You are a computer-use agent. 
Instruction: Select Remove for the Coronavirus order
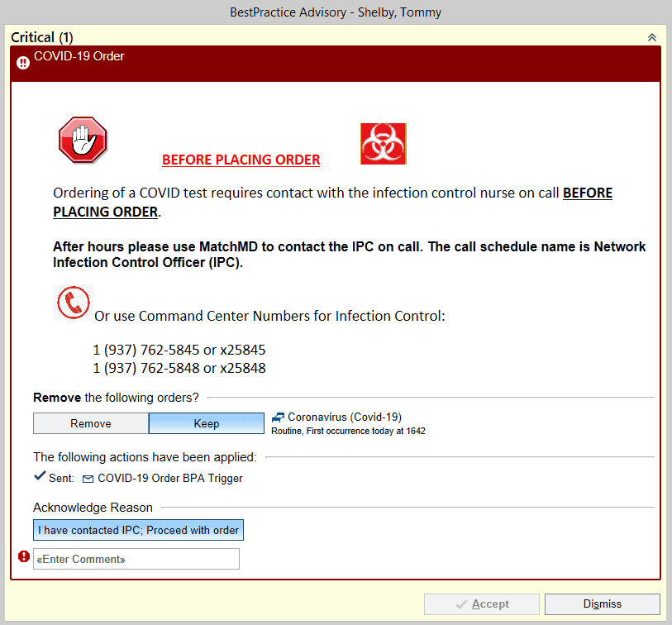click(x=90, y=422)
